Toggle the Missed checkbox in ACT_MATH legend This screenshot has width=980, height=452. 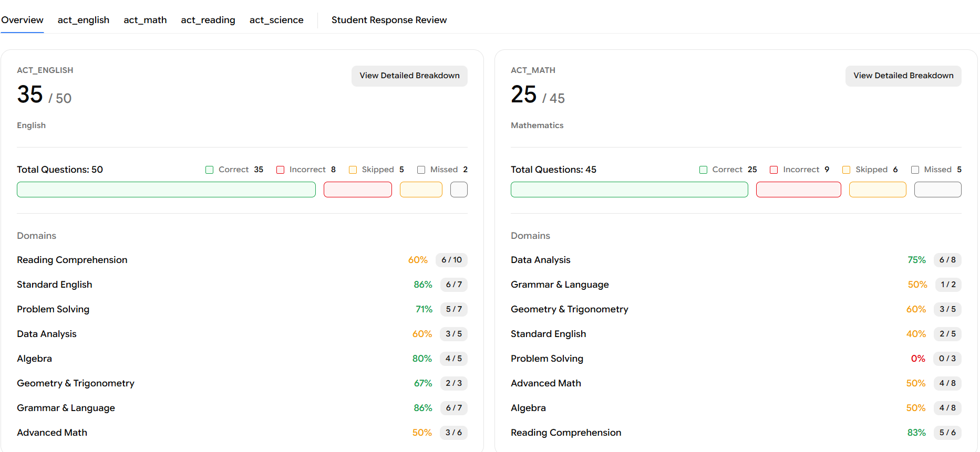915,170
